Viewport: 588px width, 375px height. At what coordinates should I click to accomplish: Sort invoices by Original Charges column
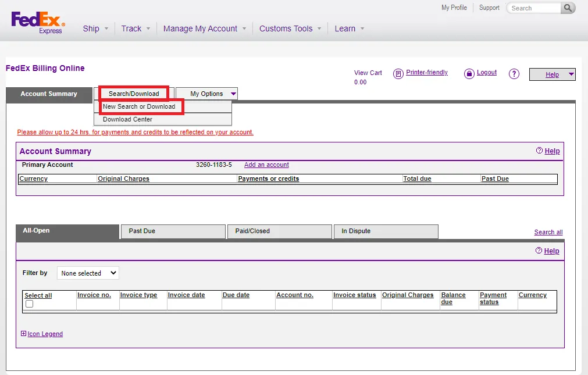[x=408, y=295]
